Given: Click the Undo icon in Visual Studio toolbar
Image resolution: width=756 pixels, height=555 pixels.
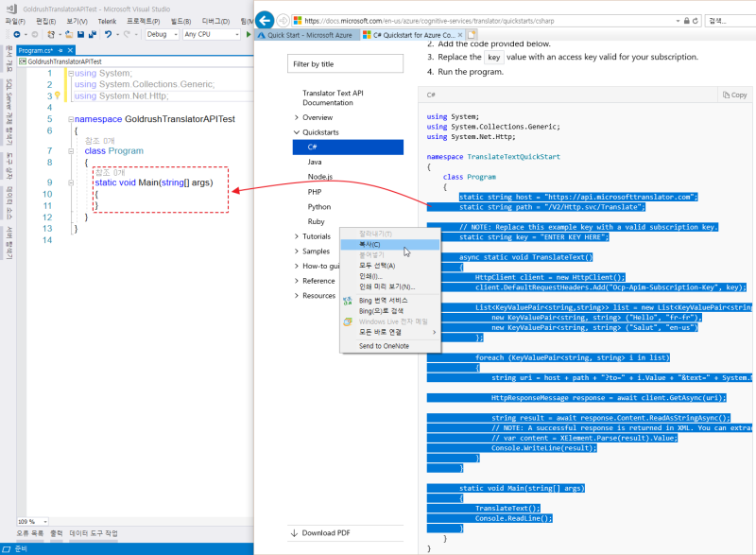Looking at the screenshot, I should pyautogui.click(x=108, y=33).
